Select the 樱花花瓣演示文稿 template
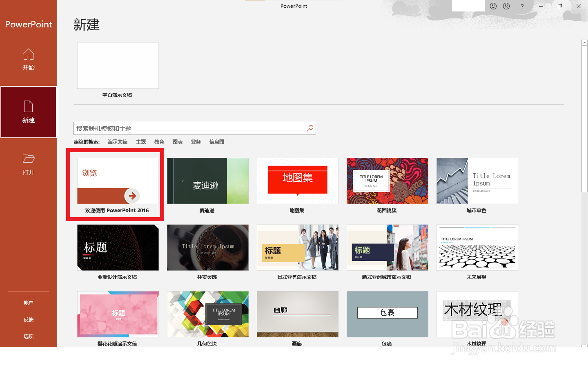The width and height of the screenshot is (588, 368). pos(118,314)
